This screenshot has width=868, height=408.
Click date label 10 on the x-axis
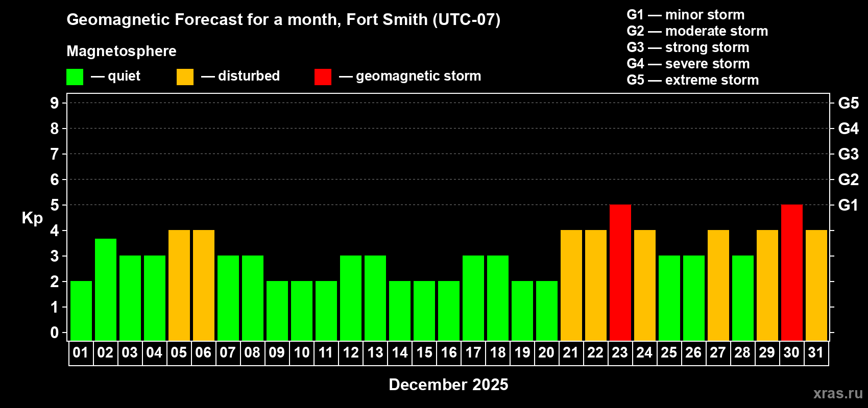(302, 353)
